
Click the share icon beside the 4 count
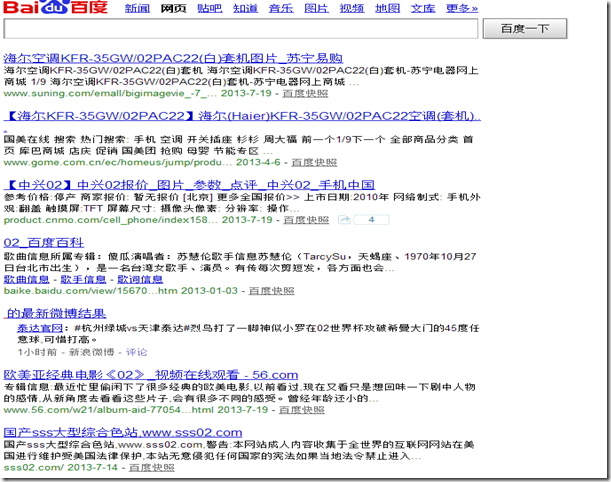[x=344, y=220]
